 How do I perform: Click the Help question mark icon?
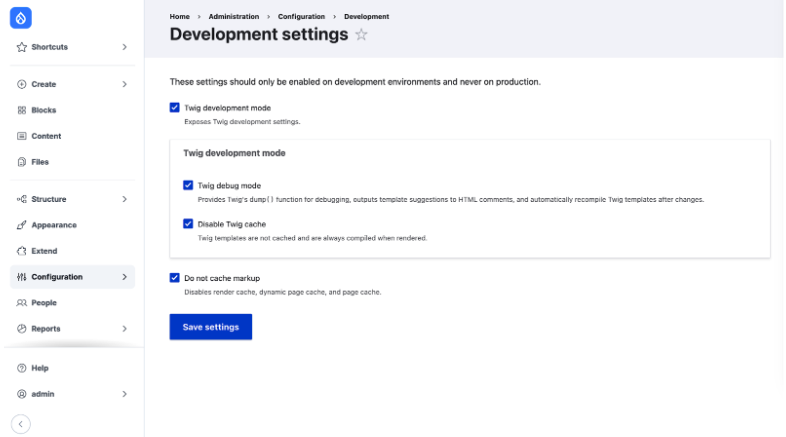(22, 368)
